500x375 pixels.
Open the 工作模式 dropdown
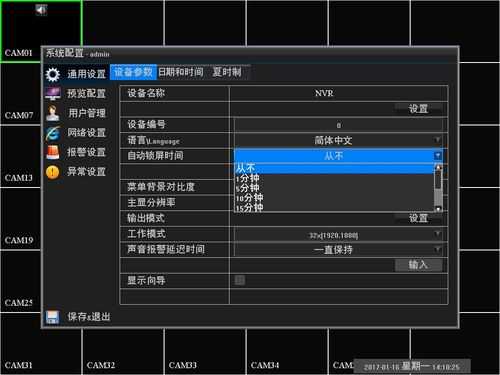[338, 235]
